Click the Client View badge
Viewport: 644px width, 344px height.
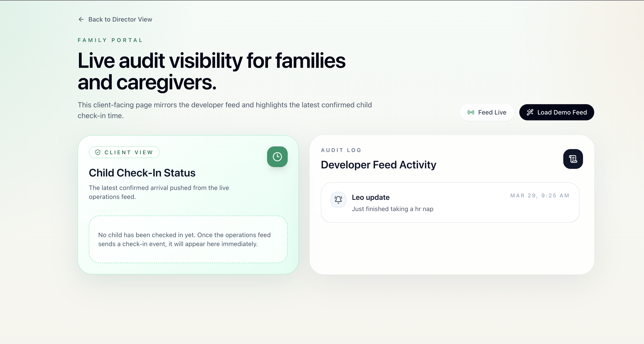coord(124,152)
